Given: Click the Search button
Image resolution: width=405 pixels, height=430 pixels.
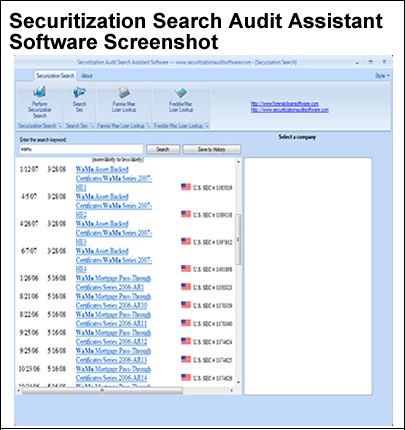Looking at the screenshot, I should coord(163,149).
